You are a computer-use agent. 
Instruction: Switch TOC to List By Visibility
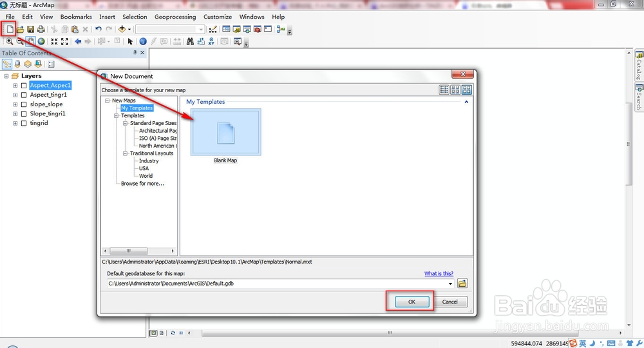pos(28,64)
